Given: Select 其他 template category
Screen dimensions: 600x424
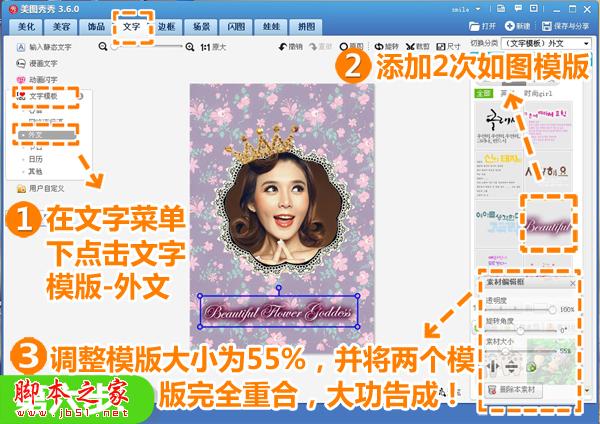Looking at the screenshot, I should (36, 171).
